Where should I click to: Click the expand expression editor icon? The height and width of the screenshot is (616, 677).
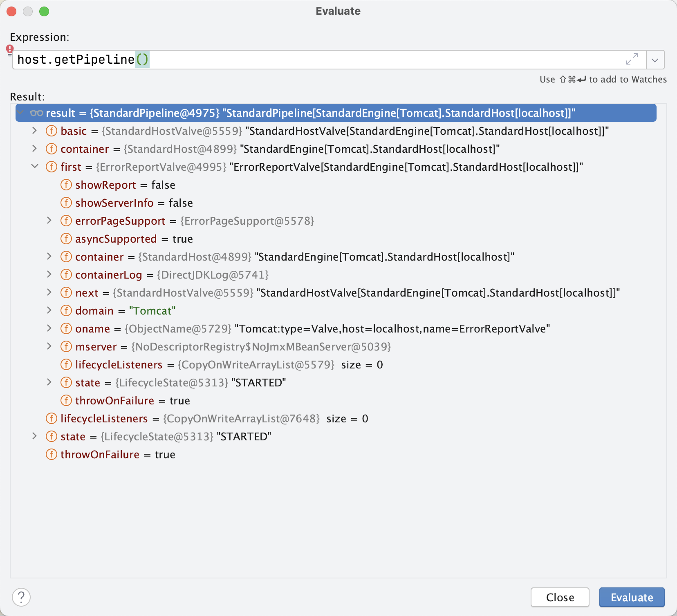[x=632, y=59]
